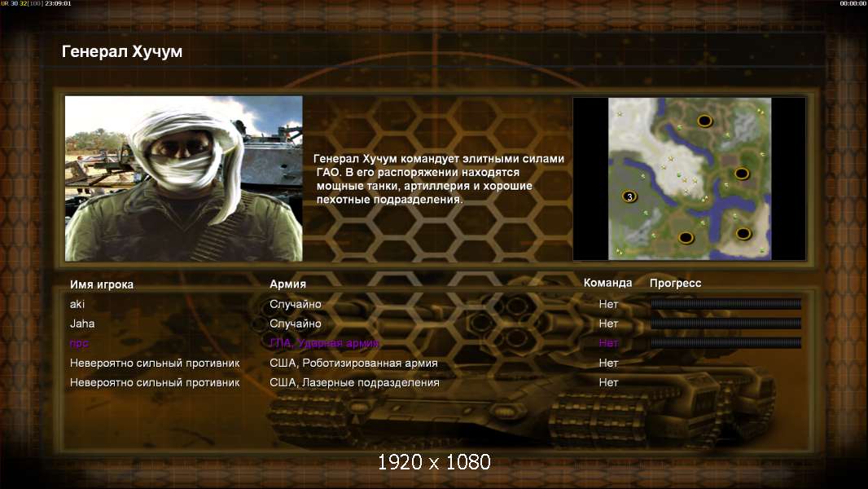
Task: Click the start position marker numbered 3
Action: [629, 196]
